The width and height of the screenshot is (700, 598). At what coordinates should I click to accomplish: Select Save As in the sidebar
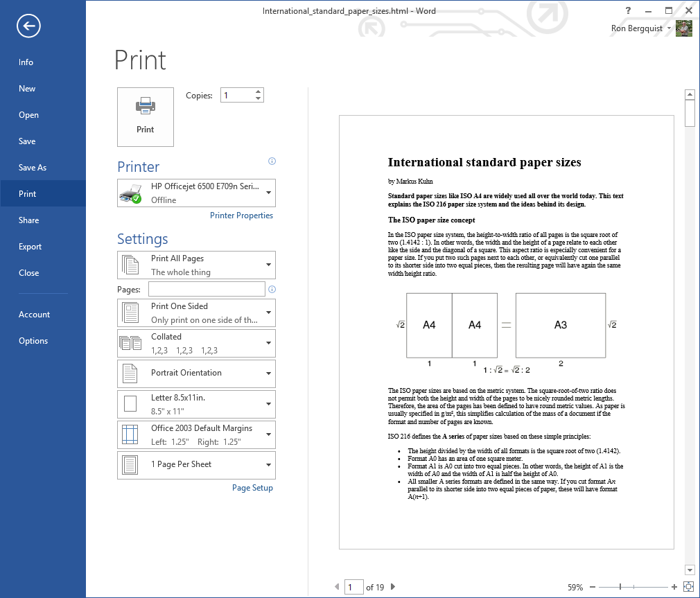[x=33, y=168]
